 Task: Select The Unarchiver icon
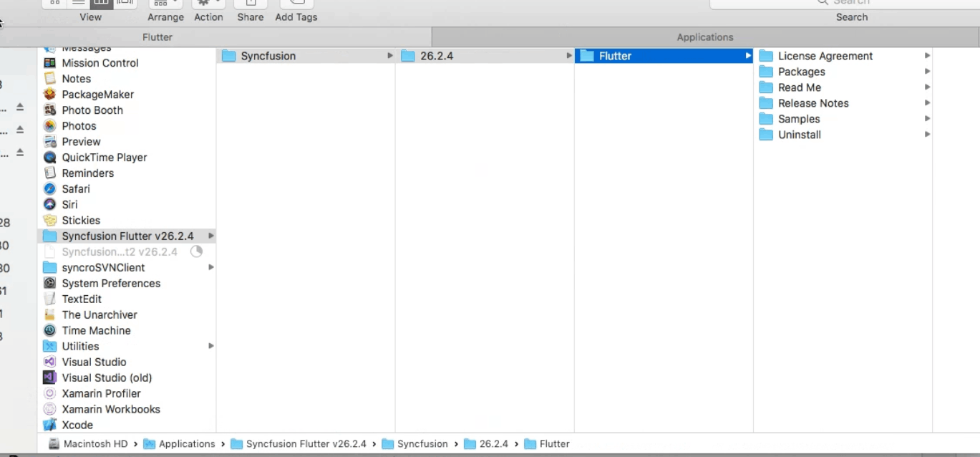point(49,315)
